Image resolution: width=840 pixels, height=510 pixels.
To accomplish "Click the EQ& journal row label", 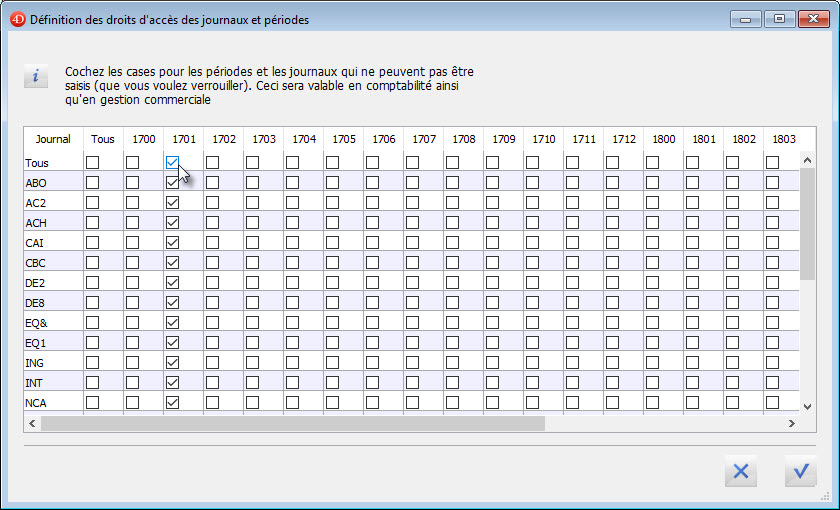I will (x=37, y=322).
